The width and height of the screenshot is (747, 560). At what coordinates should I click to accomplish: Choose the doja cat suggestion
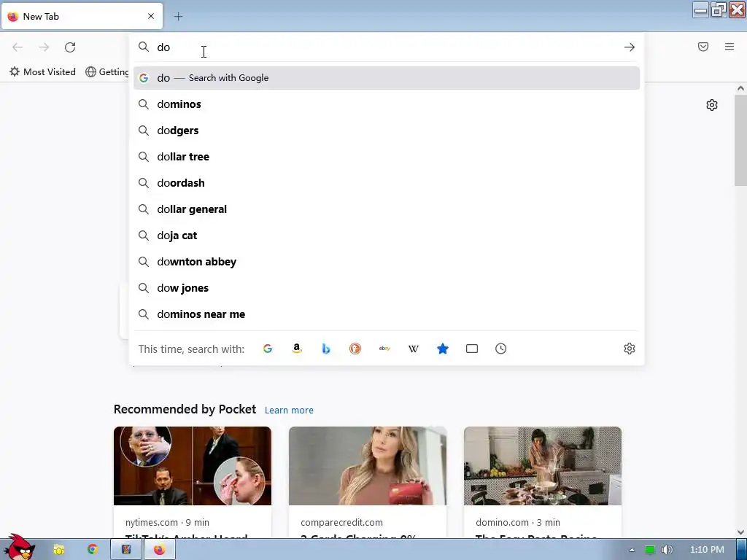point(387,236)
